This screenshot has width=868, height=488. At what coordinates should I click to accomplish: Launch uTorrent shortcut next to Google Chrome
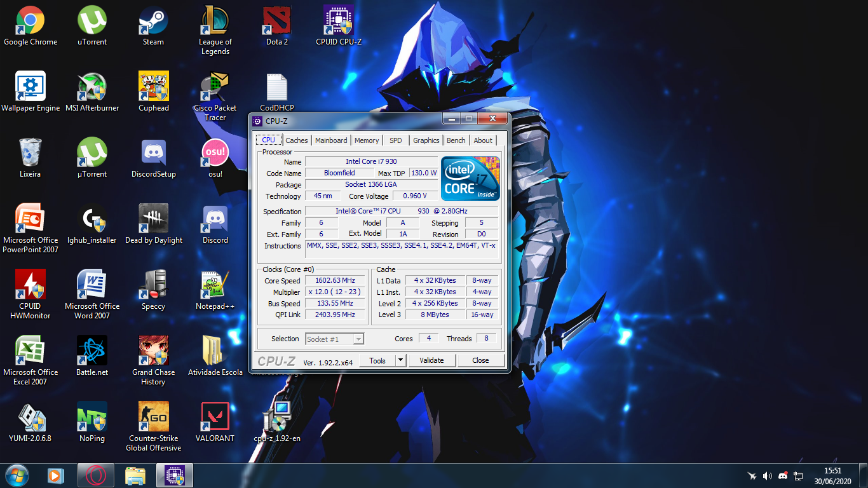[x=92, y=27]
